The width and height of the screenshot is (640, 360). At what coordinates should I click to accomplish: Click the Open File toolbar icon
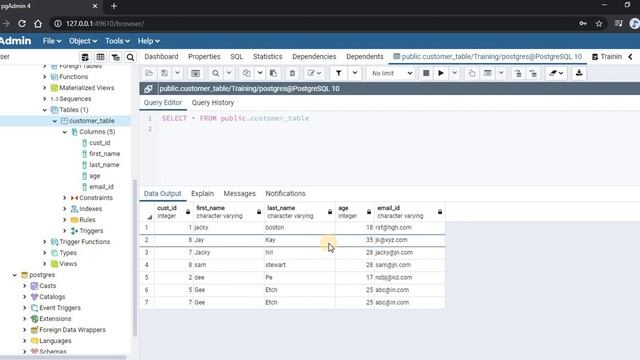(x=149, y=73)
